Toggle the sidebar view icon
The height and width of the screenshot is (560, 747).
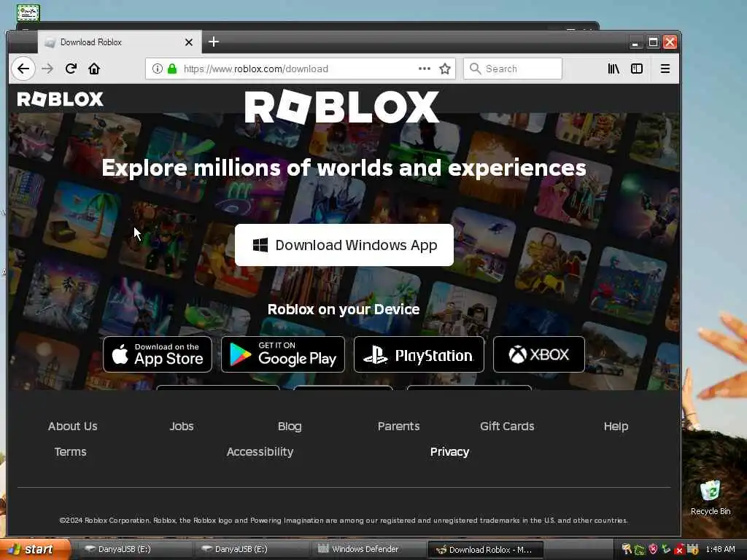click(637, 69)
